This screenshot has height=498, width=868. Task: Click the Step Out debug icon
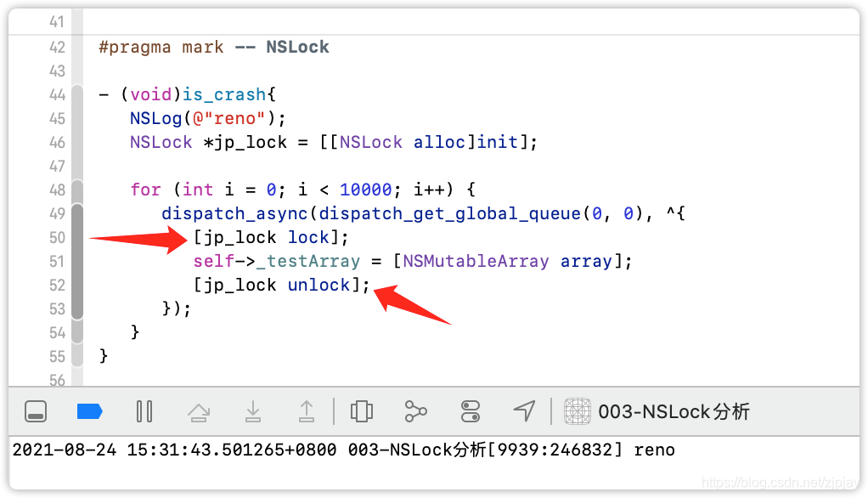[306, 411]
